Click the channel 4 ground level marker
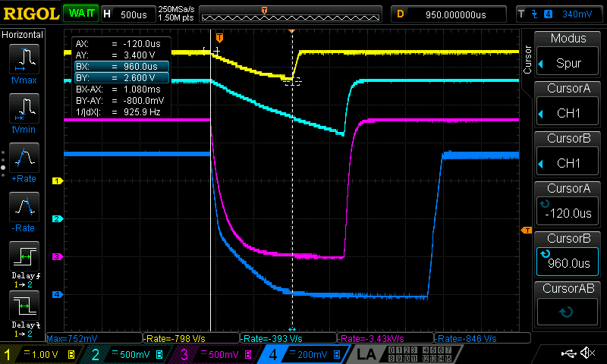The image size is (607, 364). (x=58, y=294)
